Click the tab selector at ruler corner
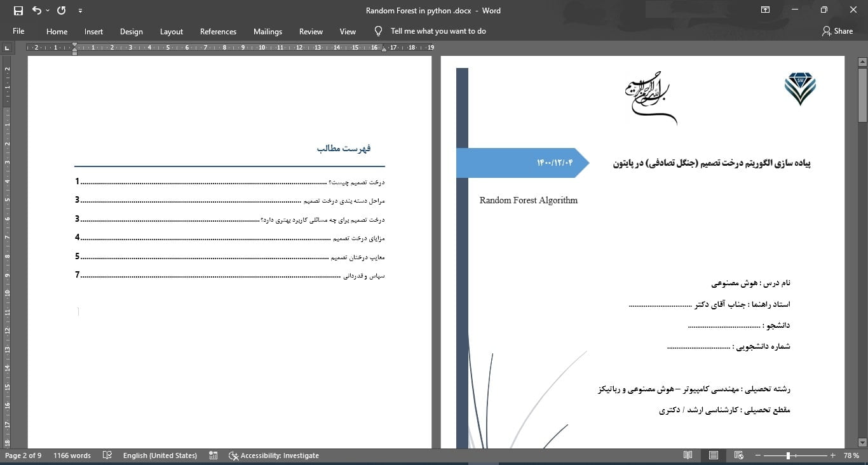The image size is (868, 465). (x=7, y=48)
